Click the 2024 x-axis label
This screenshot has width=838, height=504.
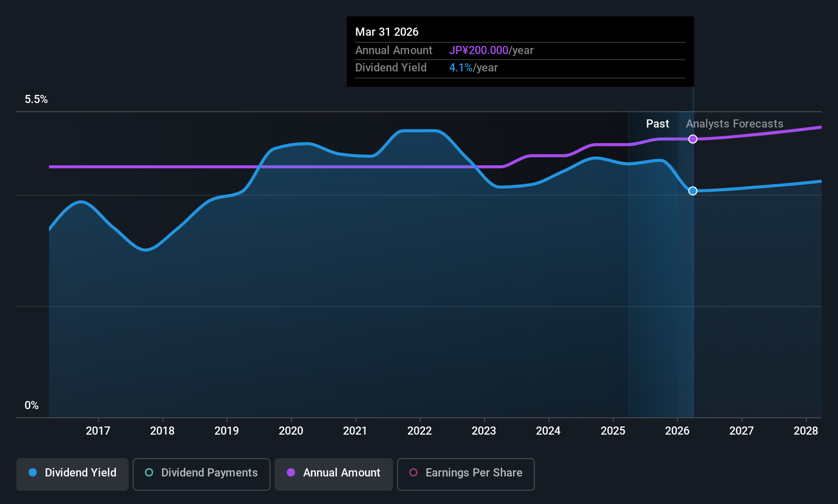548,431
